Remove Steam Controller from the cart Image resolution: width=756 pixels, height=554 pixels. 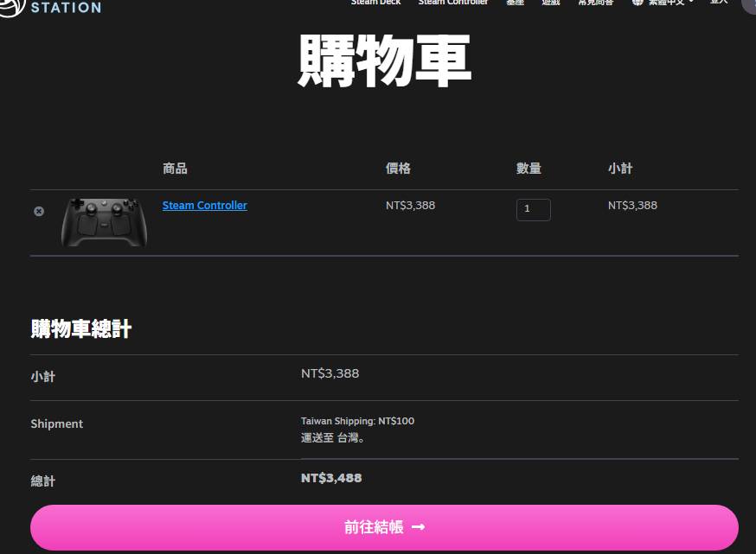(x=39, y=211)
